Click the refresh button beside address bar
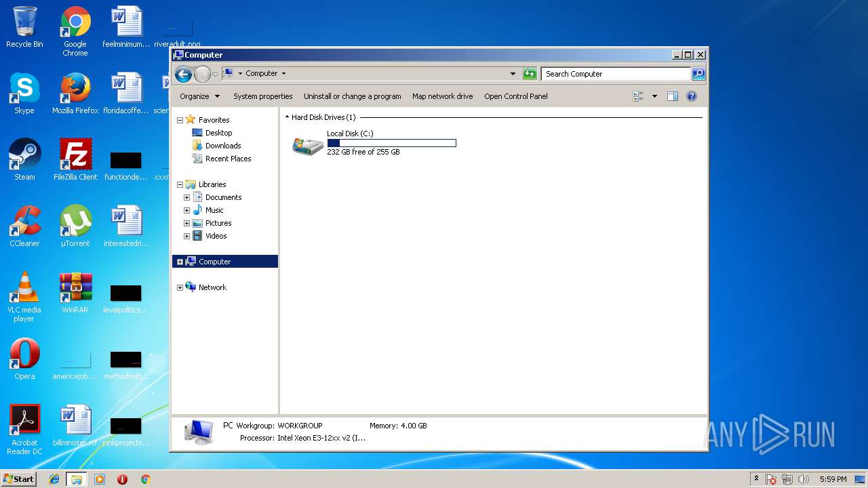 [530, 74]
